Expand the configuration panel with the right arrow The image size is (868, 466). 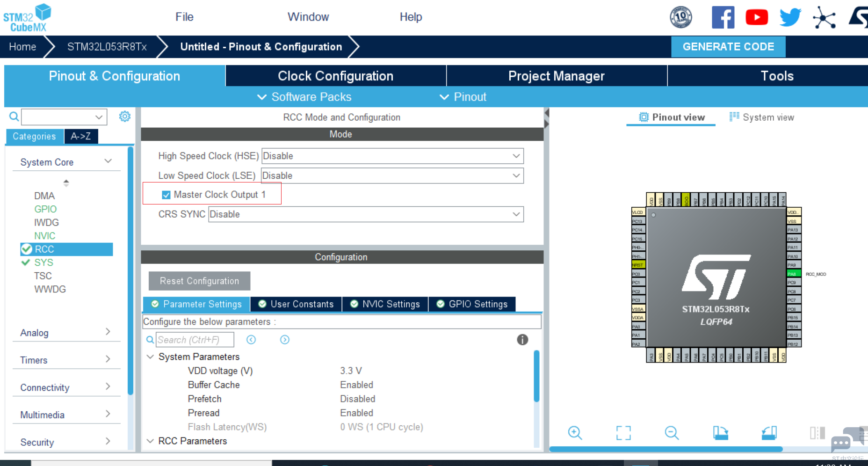click(547, 124)
